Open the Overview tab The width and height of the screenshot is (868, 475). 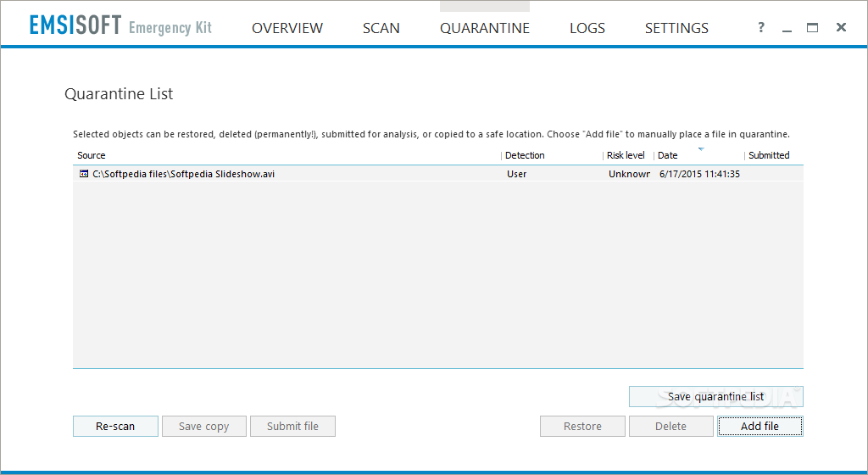[287, 28]
